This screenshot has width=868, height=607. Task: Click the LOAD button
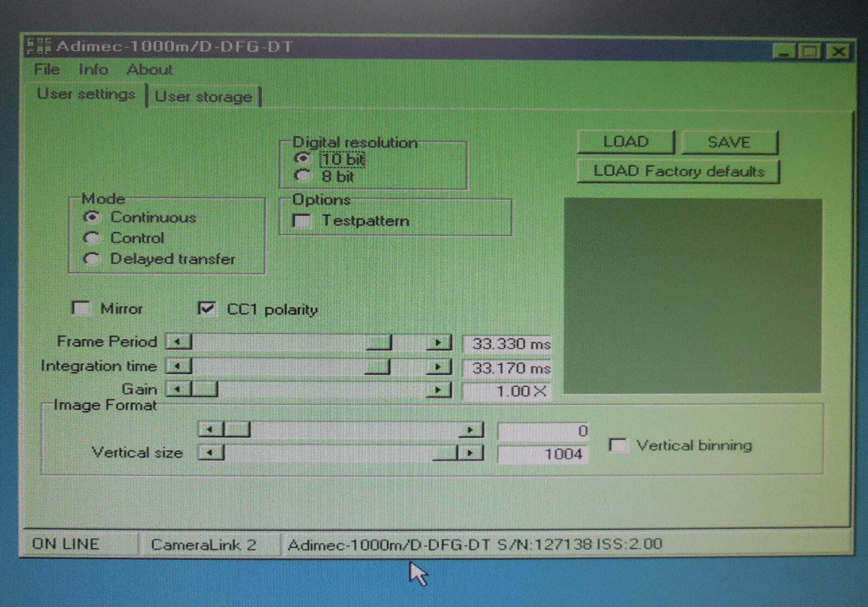click(x=626, y=142)
